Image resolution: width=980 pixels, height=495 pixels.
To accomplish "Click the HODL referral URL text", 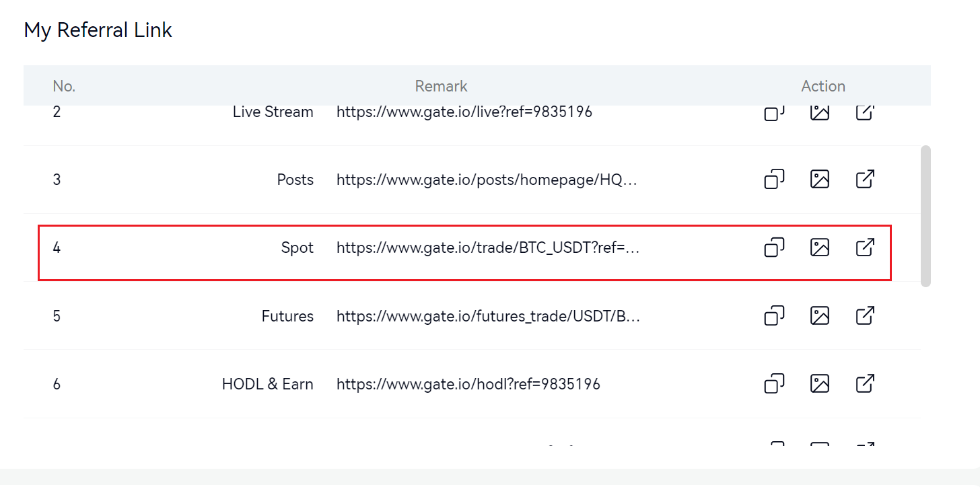I will [x=468, y=384].
